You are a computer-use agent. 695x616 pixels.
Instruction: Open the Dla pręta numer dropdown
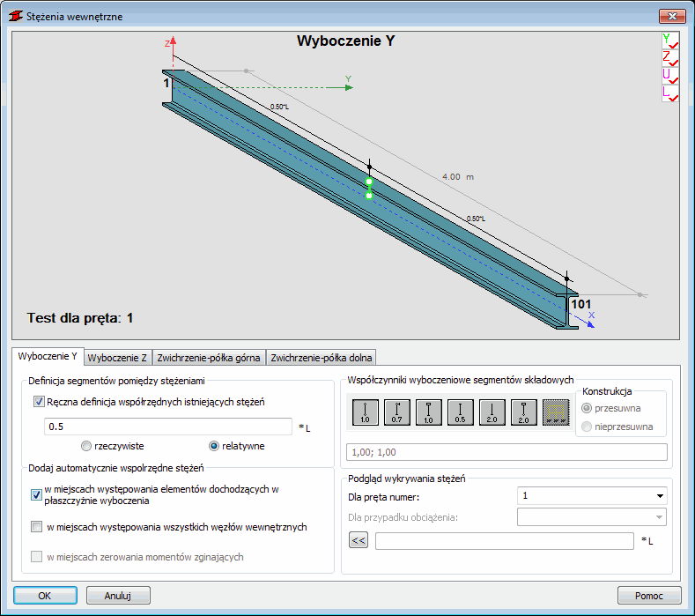click(x=592, y=496)
